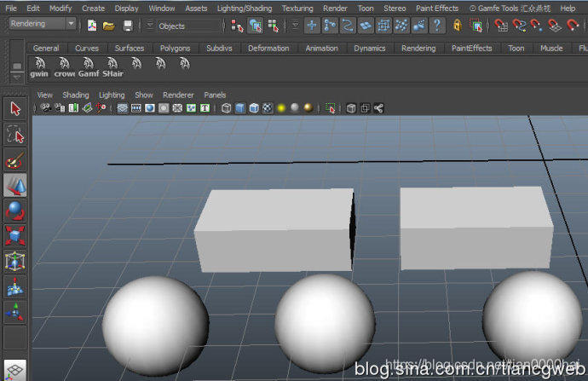This screenshot has width=588, height=381.
Task: Open camera attributes from panel toolbar
Action: point(60,108)
